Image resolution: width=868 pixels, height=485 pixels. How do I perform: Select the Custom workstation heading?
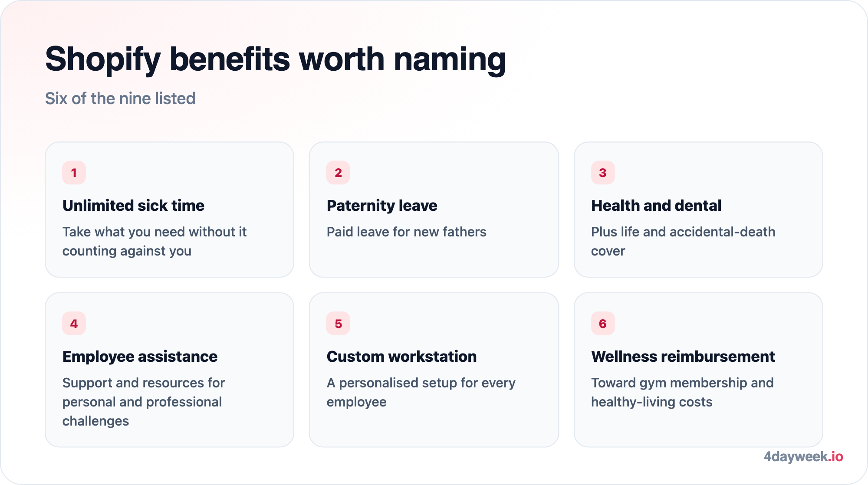click(x=401, y=357)
